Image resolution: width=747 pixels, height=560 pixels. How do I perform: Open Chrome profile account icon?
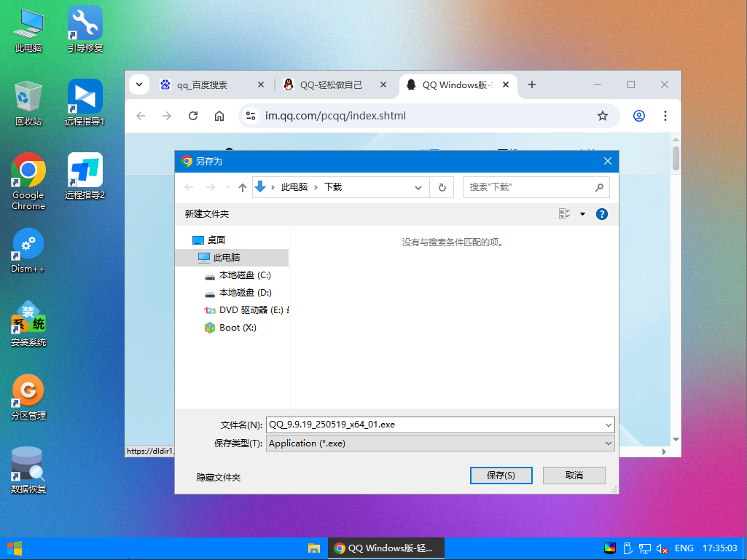(639, 116)
